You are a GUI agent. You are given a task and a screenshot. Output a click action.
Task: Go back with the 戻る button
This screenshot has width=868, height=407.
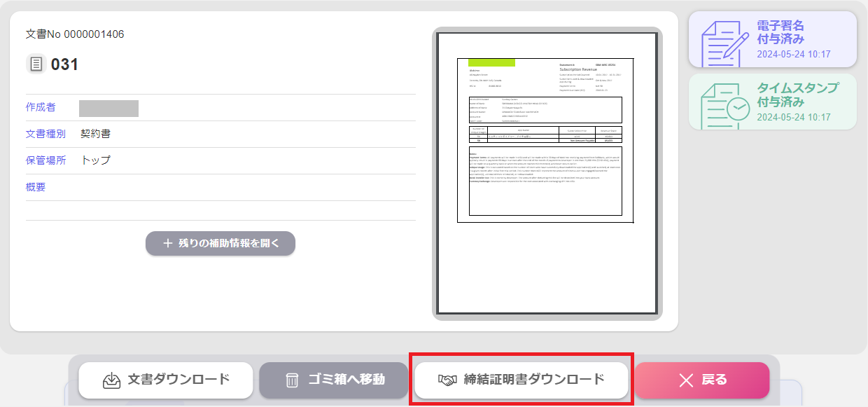(x=702, y=380)
